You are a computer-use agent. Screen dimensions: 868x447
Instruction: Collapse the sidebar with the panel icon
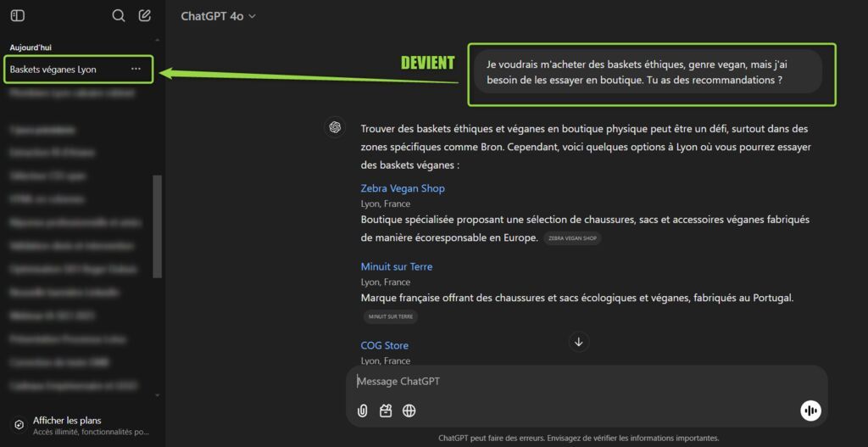pyautogui.click(x=17, y=16)
